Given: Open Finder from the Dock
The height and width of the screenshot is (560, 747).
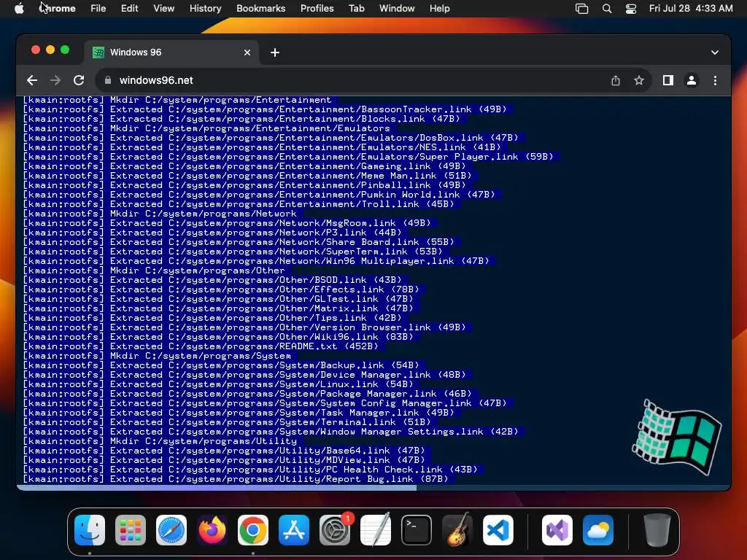Looking at the screenshot, I should click(90, 530).
